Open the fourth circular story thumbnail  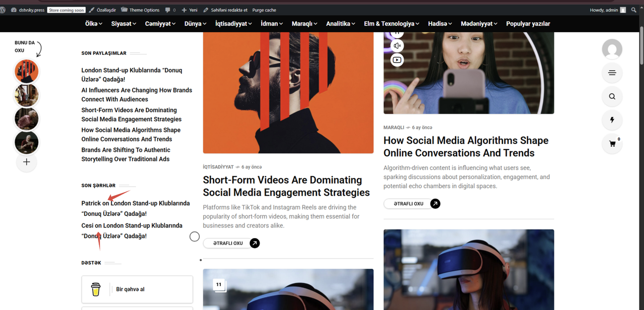pyautogui.click(x=27, y=142)
